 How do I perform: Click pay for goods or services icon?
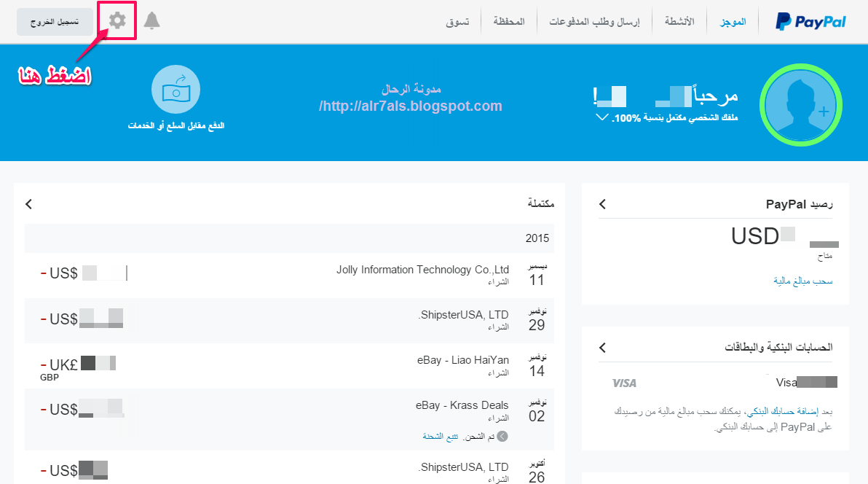(x=176, y=90)
